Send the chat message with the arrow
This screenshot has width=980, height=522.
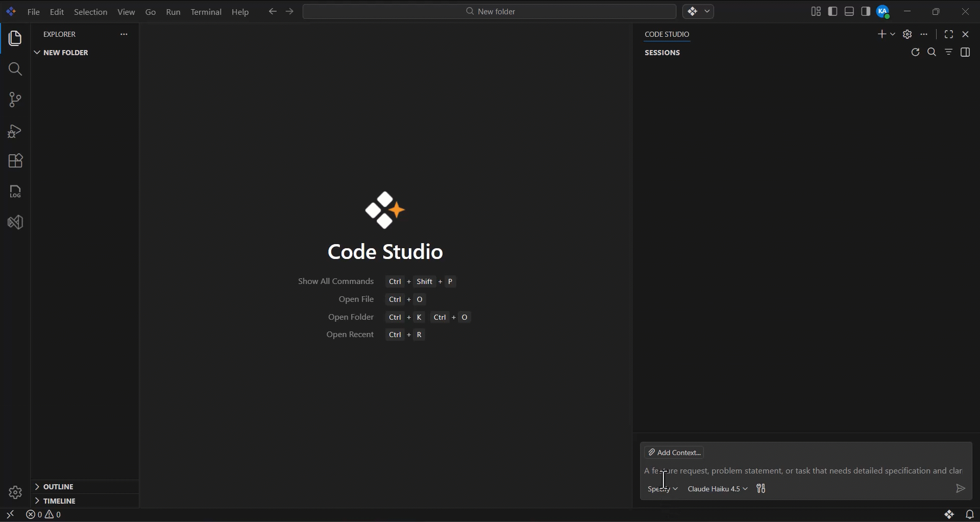pyautogui.click(x=960, y=489)
